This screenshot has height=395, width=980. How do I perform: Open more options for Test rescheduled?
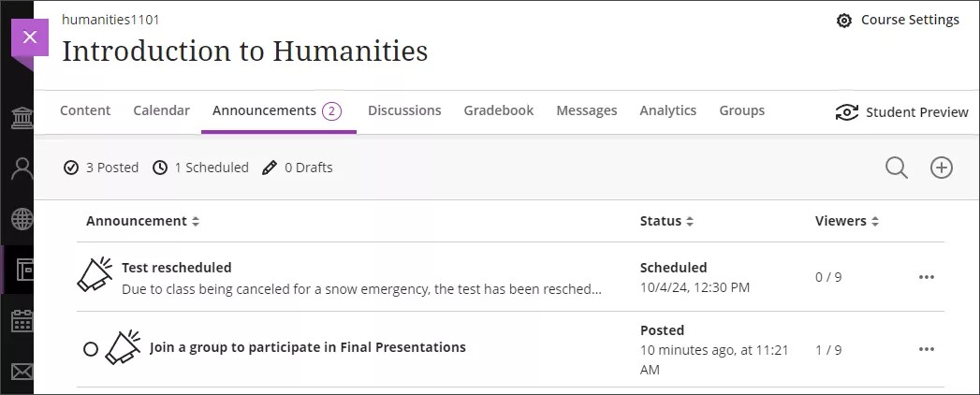point(927,277)
